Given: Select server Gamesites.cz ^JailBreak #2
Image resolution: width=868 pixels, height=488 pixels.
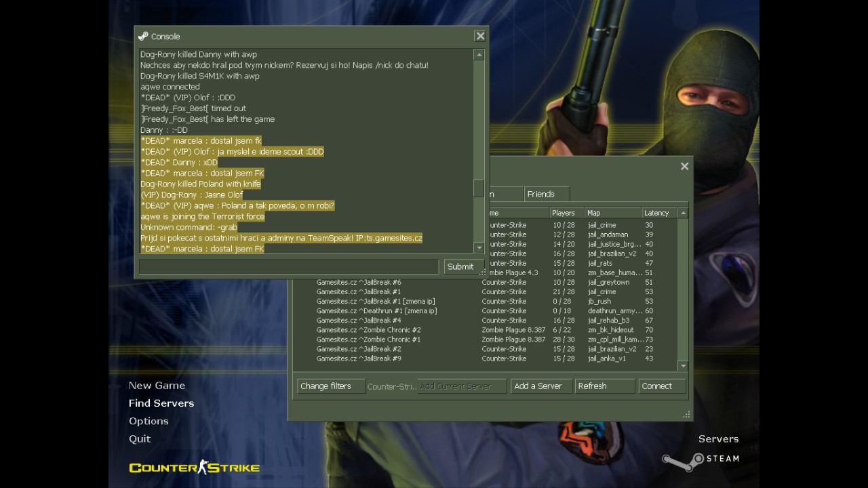Looking at the screenshot, I should pos(485,348).
